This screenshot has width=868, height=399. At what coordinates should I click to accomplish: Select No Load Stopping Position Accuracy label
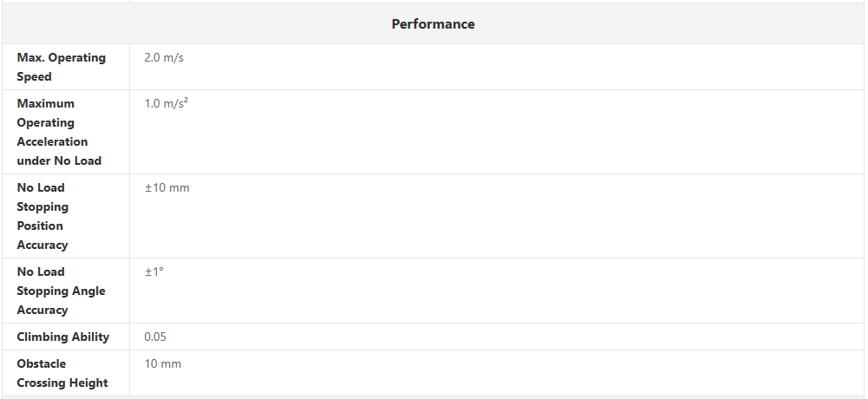pyautogui.click(x=42, y=216)
